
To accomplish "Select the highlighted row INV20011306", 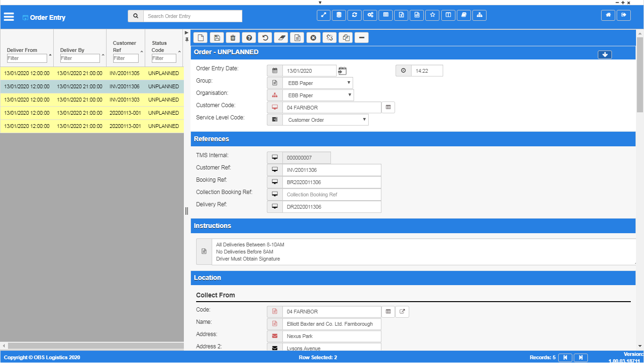I will tap(92, 86).
